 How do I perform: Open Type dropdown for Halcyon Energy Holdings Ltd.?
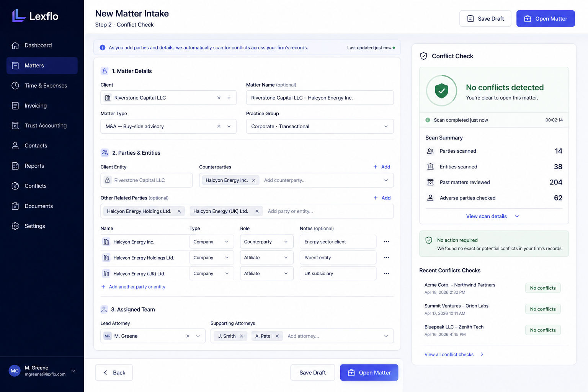coord(211,258)
